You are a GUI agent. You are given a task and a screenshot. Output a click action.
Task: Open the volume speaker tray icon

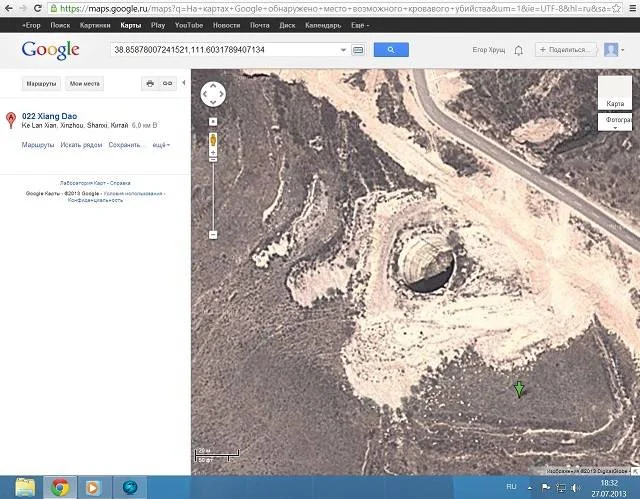576,488
